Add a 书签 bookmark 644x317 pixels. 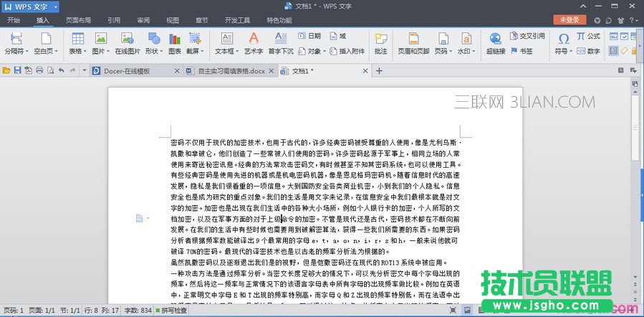tap(522, 52)
